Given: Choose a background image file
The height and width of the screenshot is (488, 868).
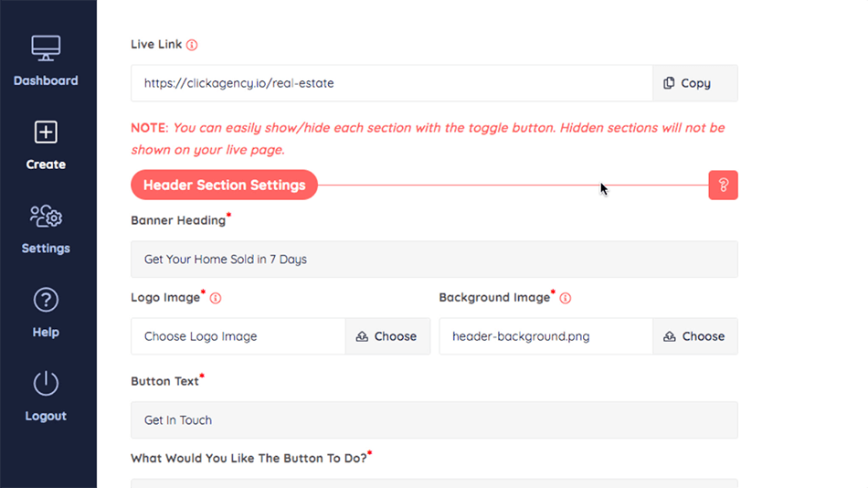Looking at the screenshot, I should point(694,336).
